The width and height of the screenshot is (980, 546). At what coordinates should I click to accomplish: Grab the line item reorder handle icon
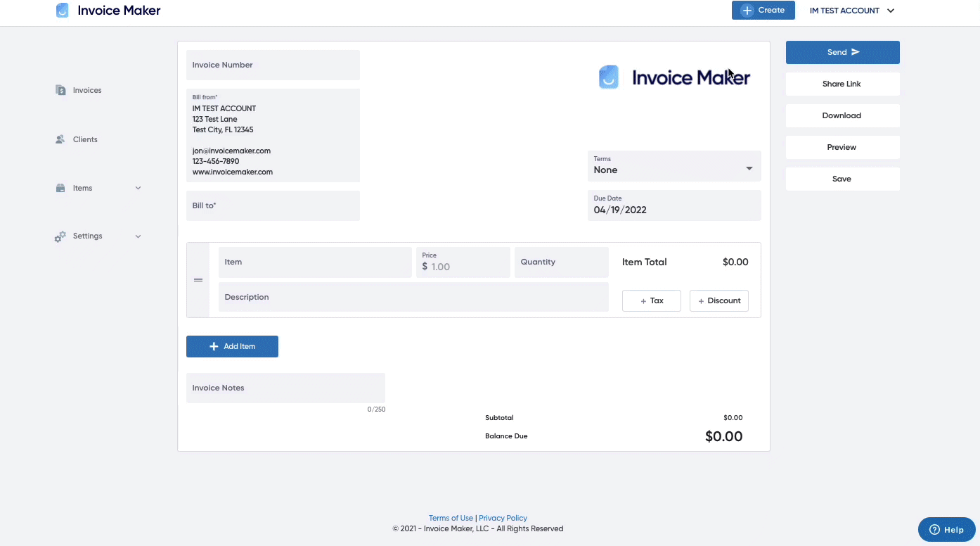tap(198, 280)
